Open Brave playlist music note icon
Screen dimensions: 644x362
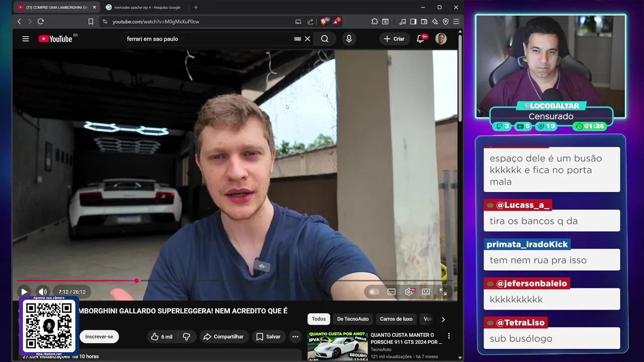(x=403, y=22)
